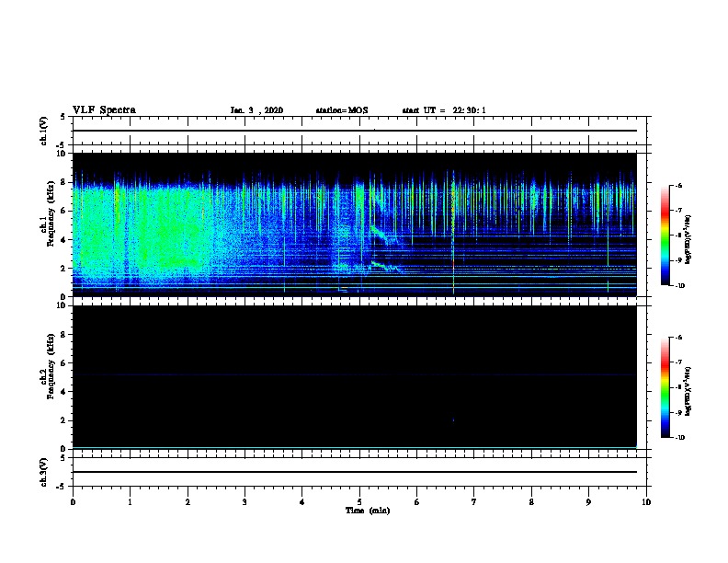The height and width of the screenshot is (563, 728).
Task: Click the ch.1 spectrogram 8 kHz tick label
Action: (x=63, y=182)
